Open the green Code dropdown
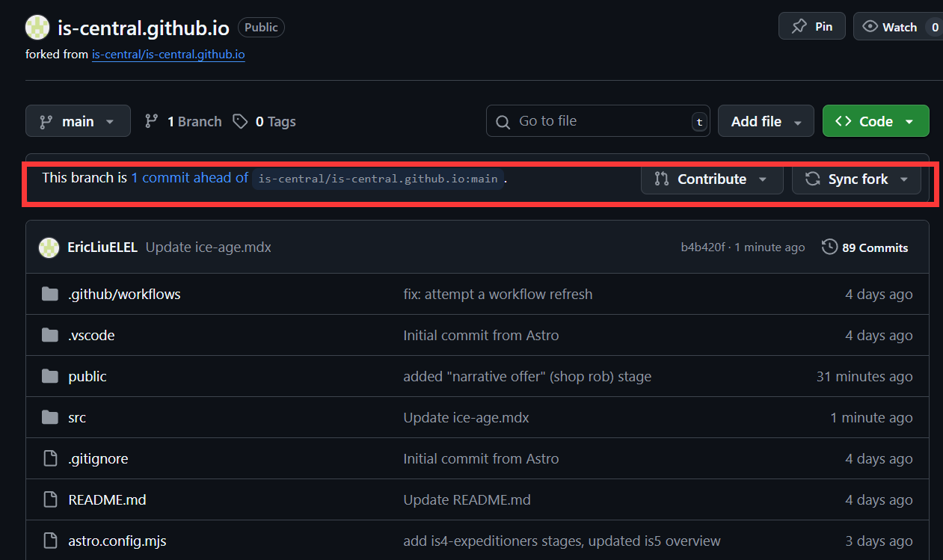 [x=876, y=121]
